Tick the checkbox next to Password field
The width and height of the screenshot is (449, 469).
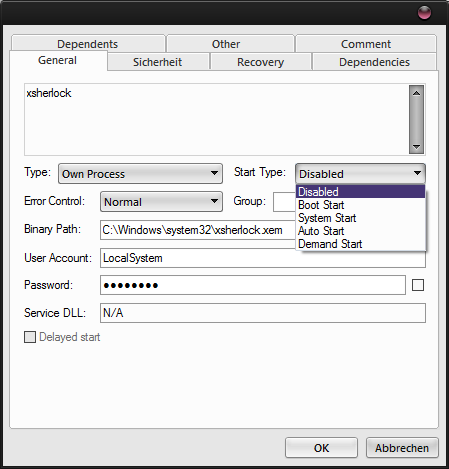(x=418, y=285)
